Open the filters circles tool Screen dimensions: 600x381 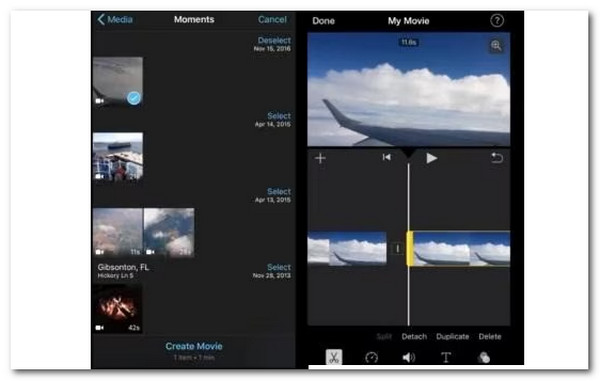[484, 358]
